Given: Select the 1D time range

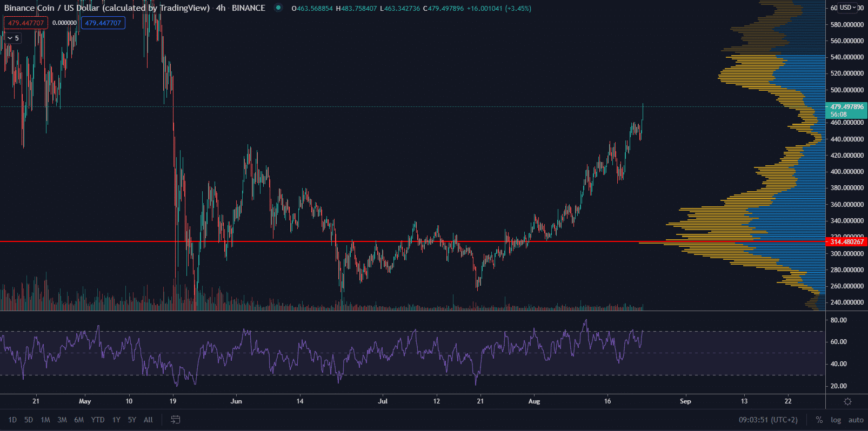Looking at the screenshot, I should tap(12, 420).
